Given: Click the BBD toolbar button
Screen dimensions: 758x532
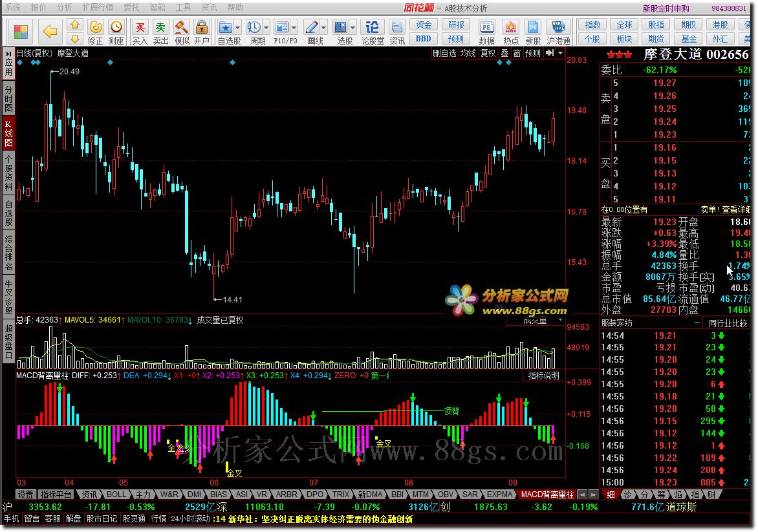Looking at the screenshot, I should click(424, 39).
